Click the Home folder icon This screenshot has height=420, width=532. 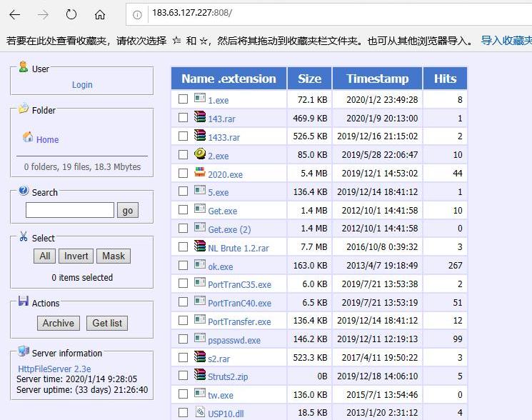coord(28,137)
